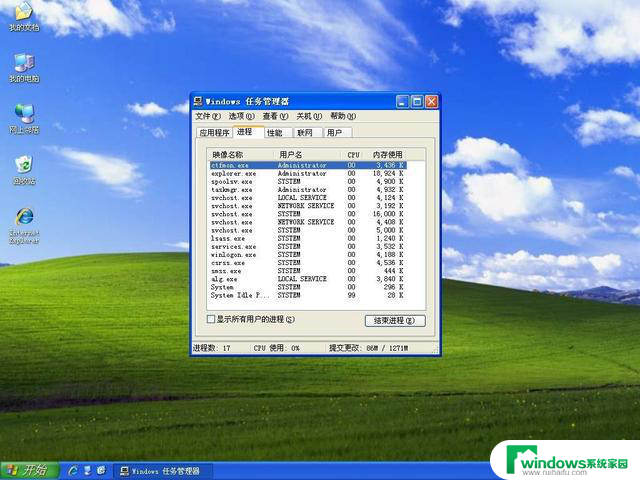Click the 提交更改 status bar entry
This screenshot has height=480, width=640.
pos(369,348)
